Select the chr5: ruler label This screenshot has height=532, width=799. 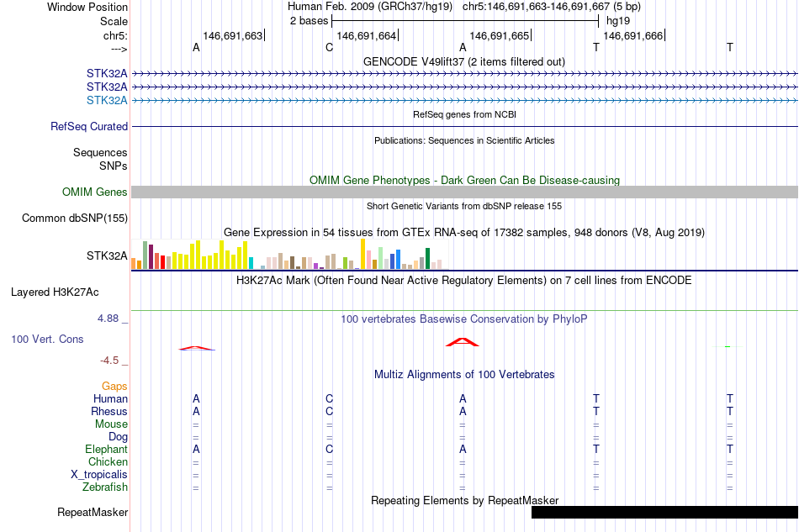(x=115, y=35)
